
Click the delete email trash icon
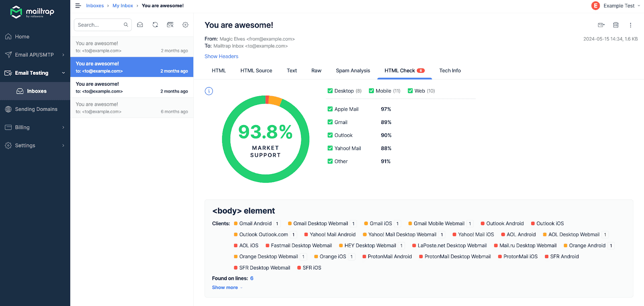616,25
